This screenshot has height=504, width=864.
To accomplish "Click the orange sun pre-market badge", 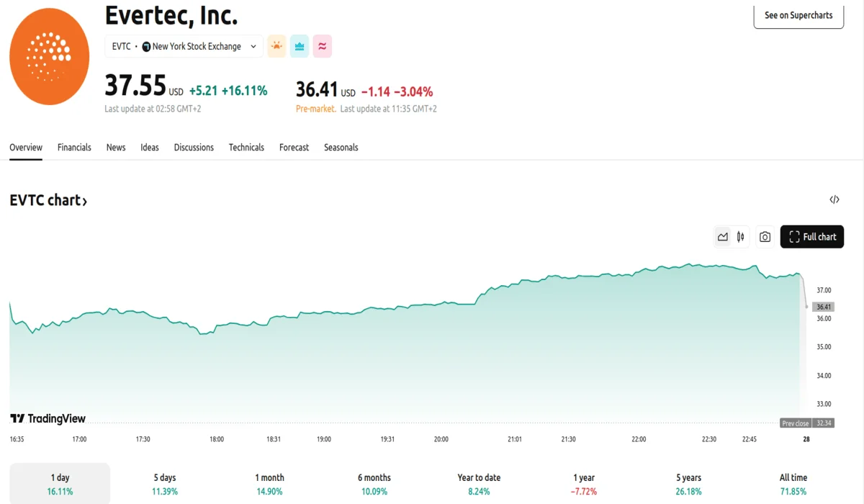I will point(276,46).
